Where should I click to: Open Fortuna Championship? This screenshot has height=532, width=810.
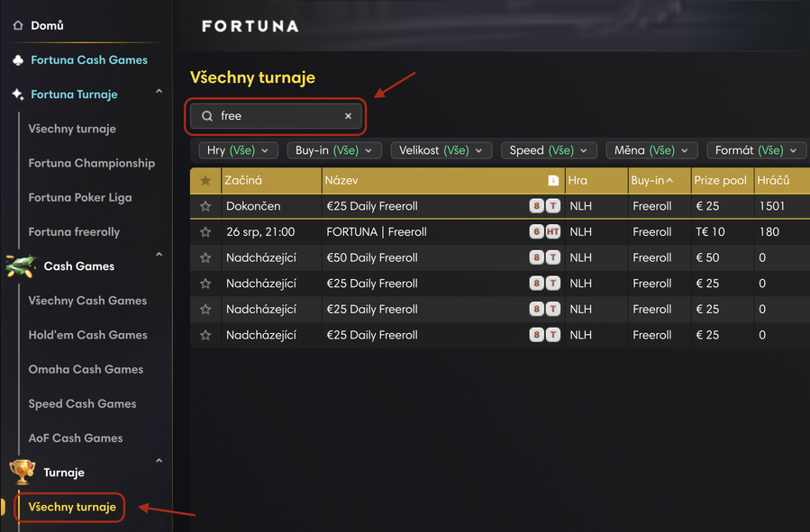pos(91,163)
